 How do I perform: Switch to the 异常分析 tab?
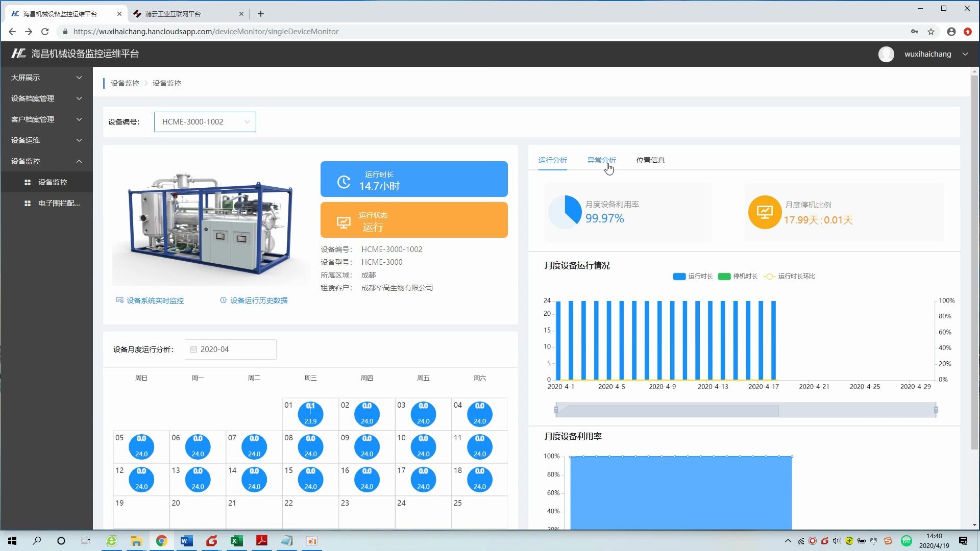[x=601, y=160]
